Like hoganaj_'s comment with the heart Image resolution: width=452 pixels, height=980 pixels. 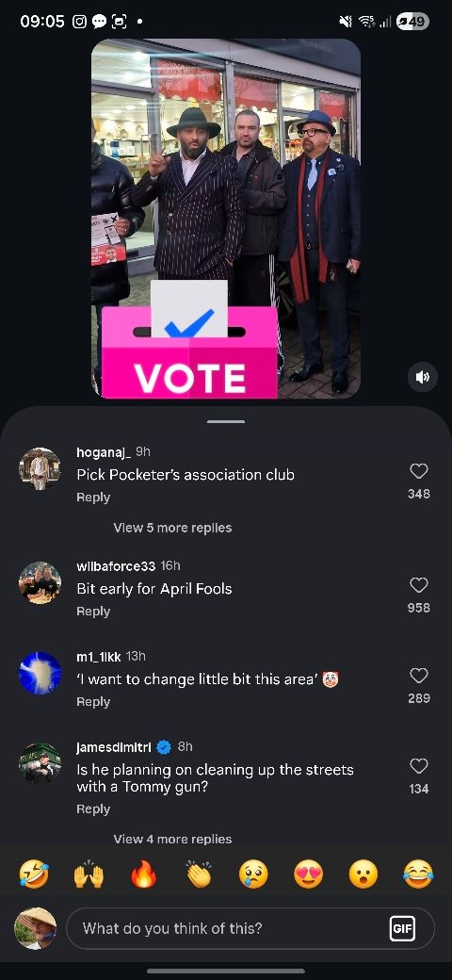tap(418, 471)
